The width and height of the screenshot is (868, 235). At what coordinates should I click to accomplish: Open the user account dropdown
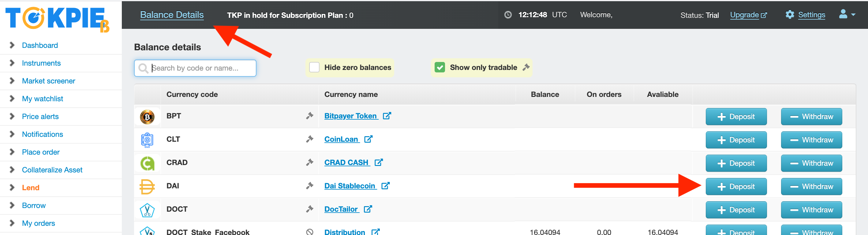coord(847,14)
